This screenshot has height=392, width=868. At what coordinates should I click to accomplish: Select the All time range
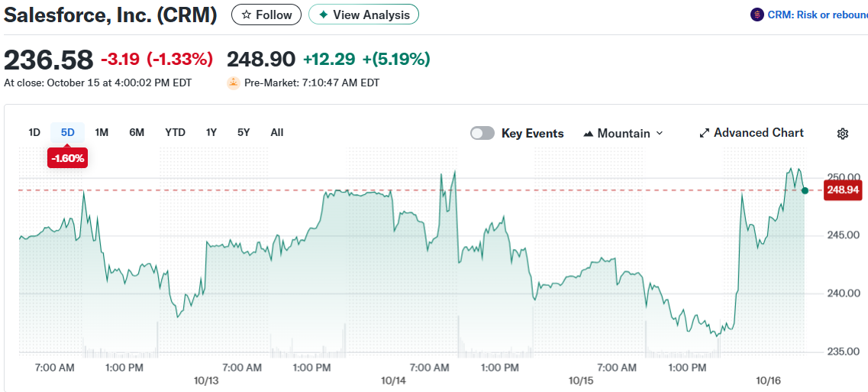(x=277, y=132)
